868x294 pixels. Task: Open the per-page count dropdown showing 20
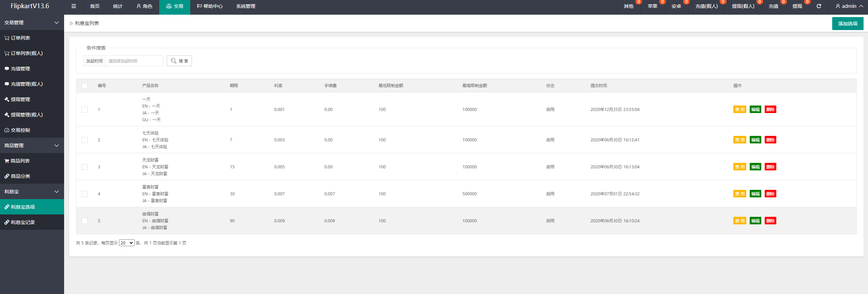pos(127,243)
